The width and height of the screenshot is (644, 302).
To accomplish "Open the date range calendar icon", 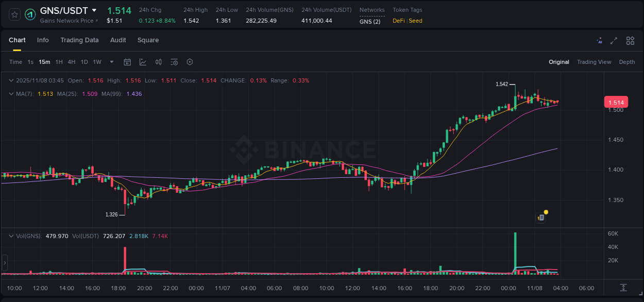I will (x=127, y=62).
